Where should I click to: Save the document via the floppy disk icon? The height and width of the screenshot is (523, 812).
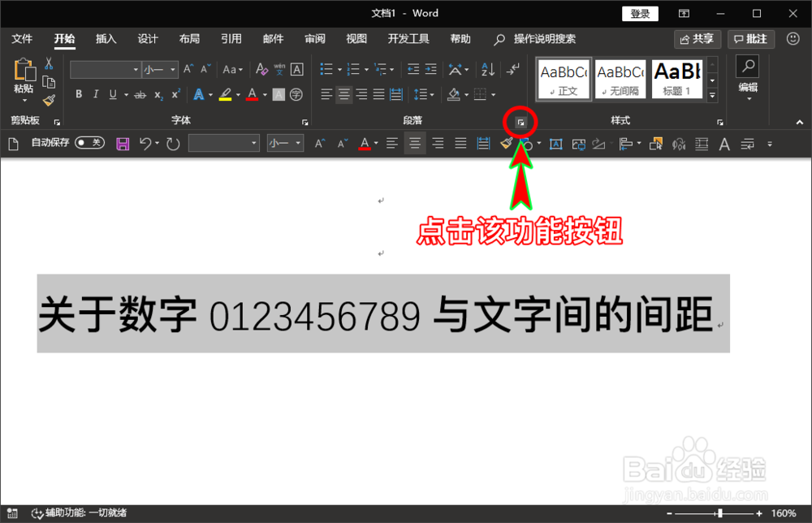coord(122,143)
